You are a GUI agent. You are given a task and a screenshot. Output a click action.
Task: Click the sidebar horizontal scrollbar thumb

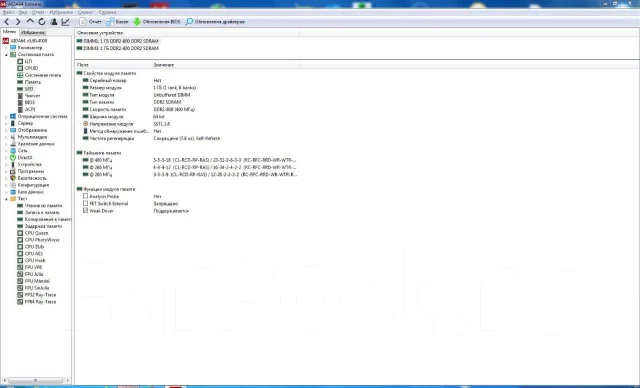coord(36,380)
